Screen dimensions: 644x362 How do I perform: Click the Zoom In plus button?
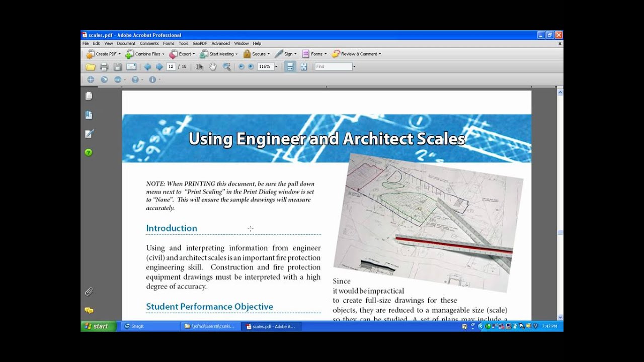[251, 67]
